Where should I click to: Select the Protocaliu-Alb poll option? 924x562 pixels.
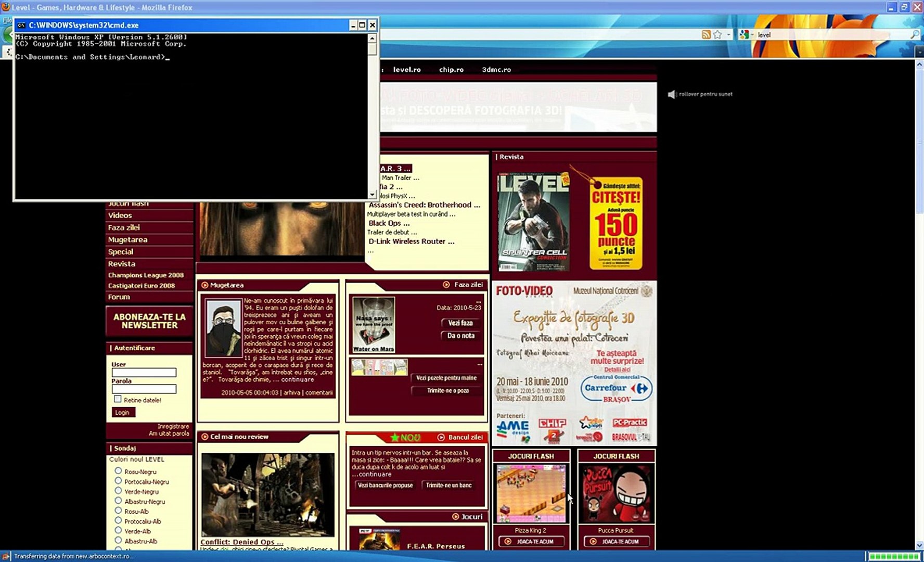(x=118, y=520)
